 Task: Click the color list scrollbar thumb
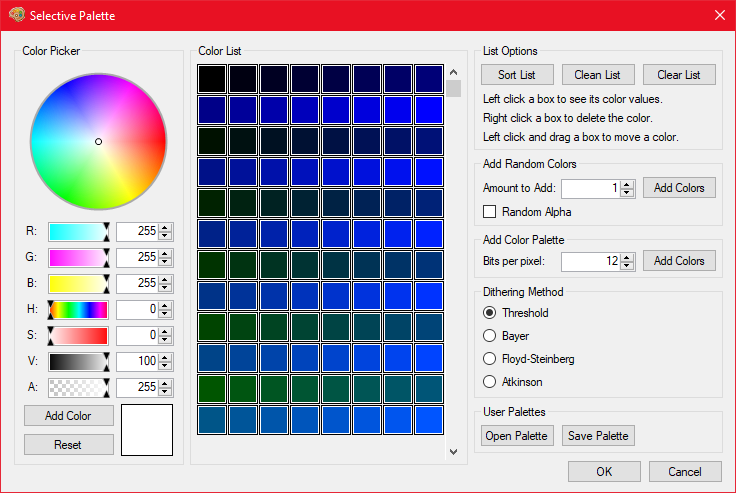pos(453,89)
